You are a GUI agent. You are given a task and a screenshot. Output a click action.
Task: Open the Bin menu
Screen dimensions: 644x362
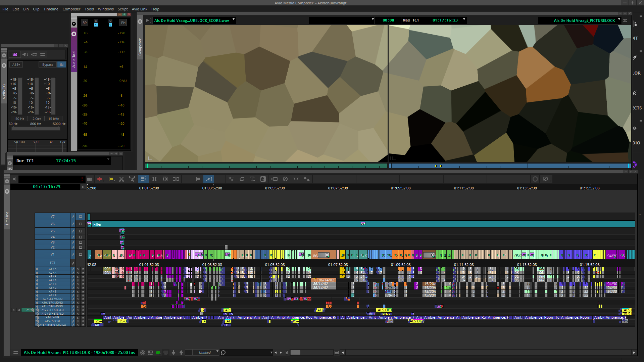26,9
